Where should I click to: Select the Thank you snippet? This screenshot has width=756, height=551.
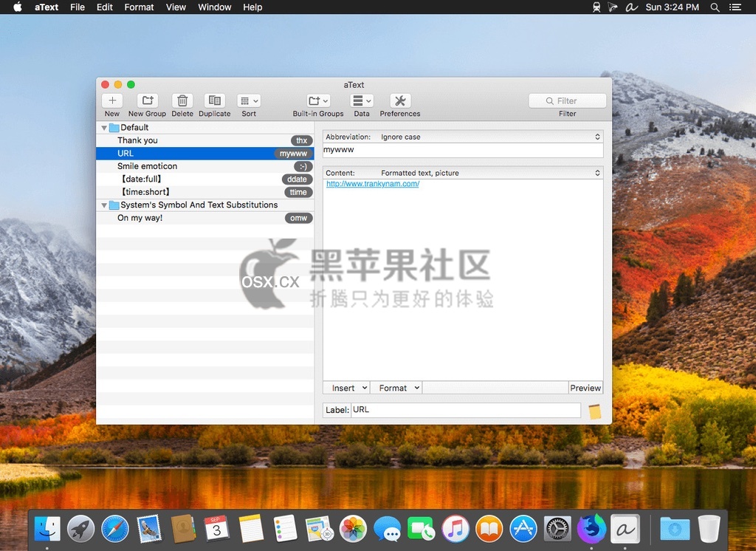[205, 140]
